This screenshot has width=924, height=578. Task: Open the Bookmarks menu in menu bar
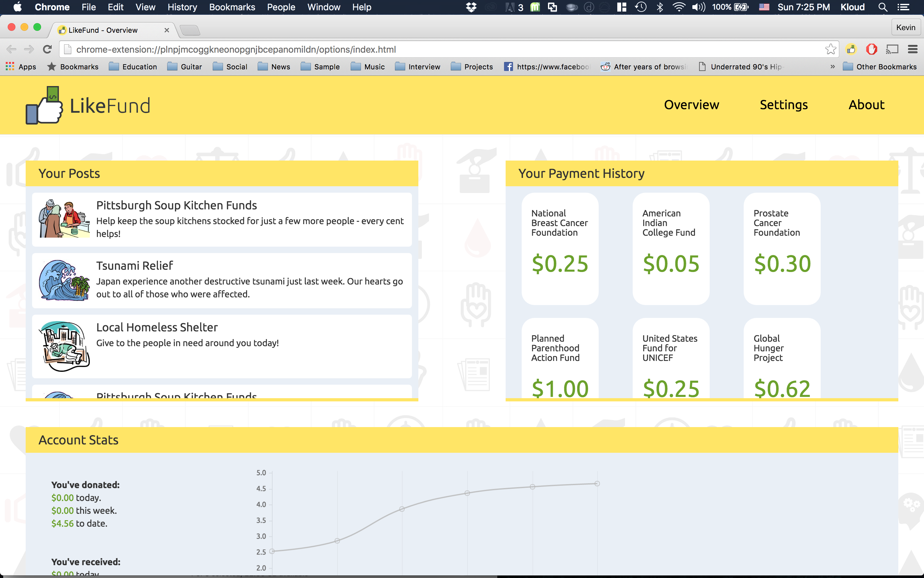pyautogui.click(x=232, y=7)
